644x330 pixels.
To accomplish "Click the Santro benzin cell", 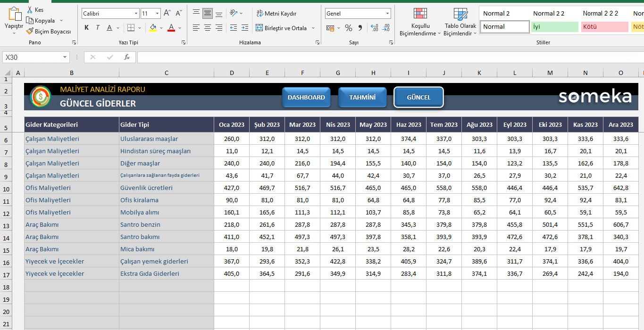I will 166,224.
